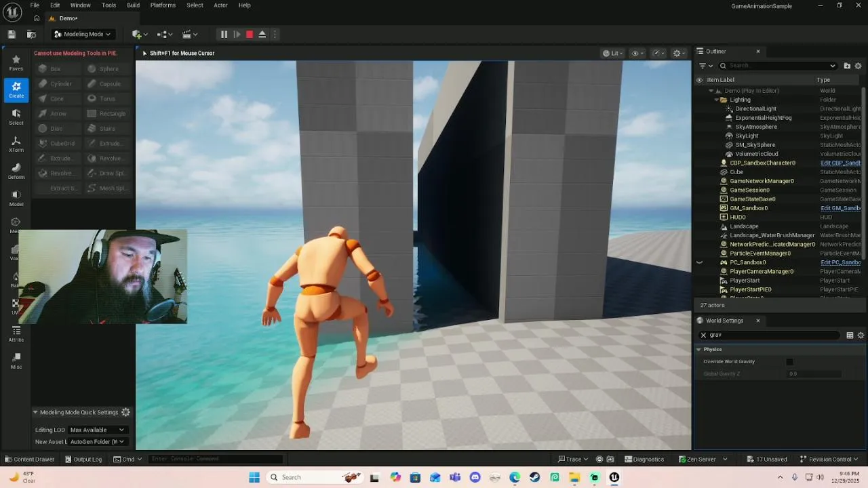Clear the 'grav' World Settings search
This screenshot has height=488, width=868.
click(x=703, y=335)
